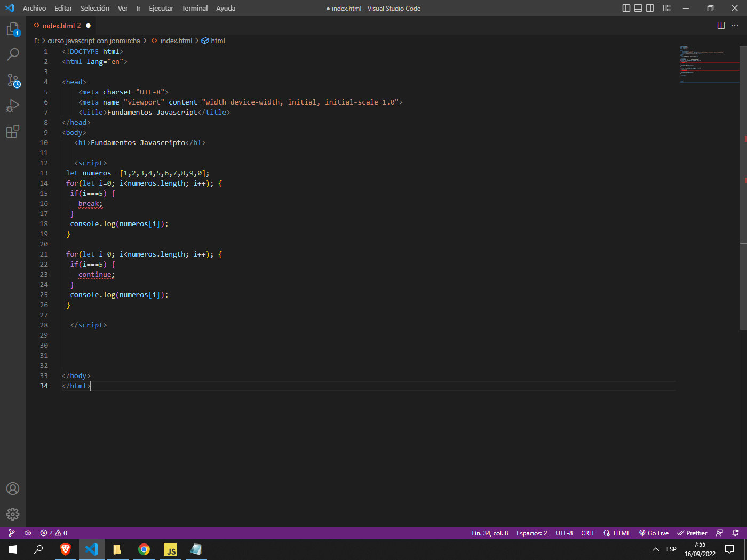
Task: Open the Ayuda menu
Action: [x=226, y=8]
